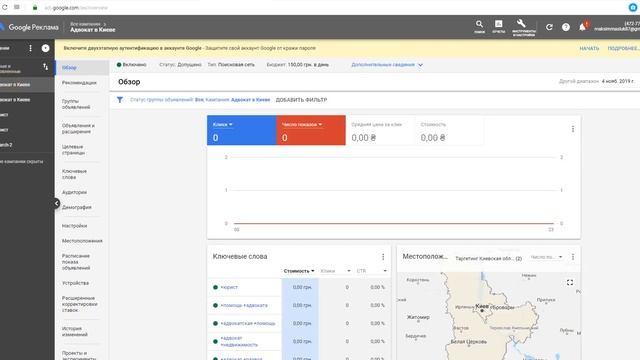The image size is (640, 360).
Task: Open the chart card three-dot menu
Action: [x=573, y=129]
